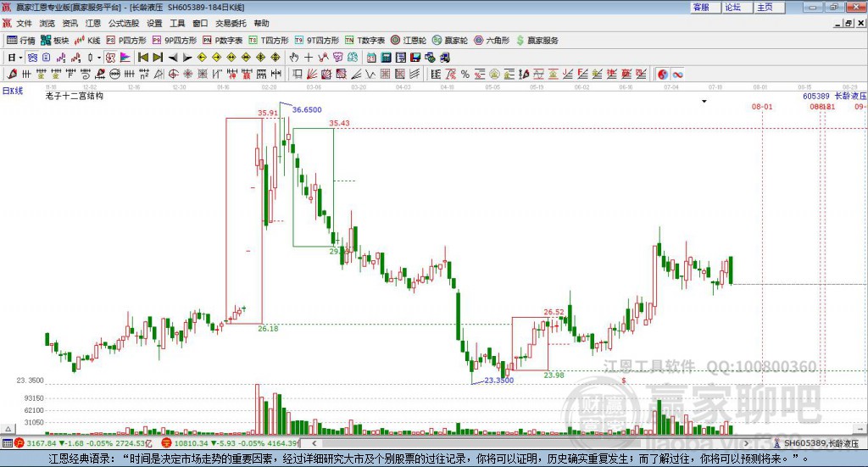Open the T数字表 time number table

click(x=364, y=41)
